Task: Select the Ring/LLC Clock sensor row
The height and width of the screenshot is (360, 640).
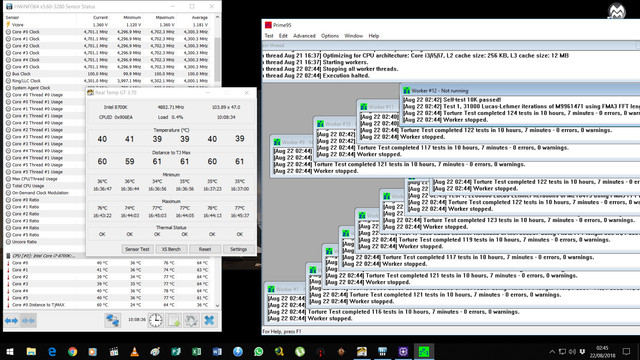Action: (108, 81)
